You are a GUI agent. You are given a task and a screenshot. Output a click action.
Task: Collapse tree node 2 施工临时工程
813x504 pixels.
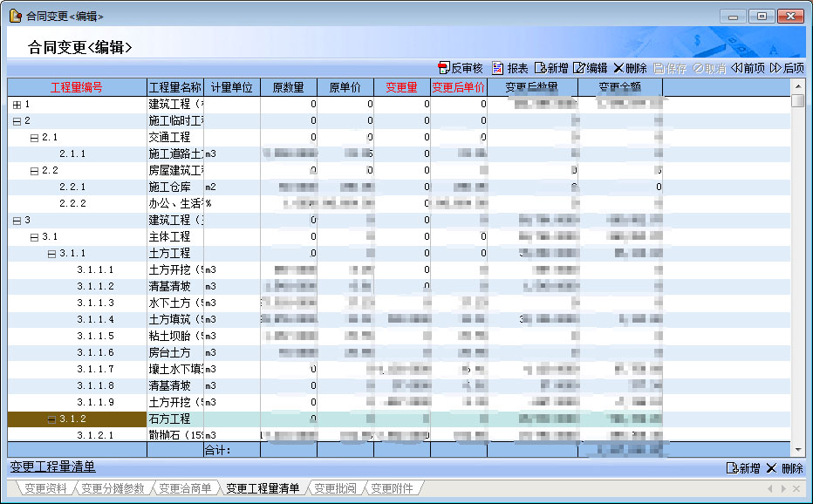click(x=17, y=121)
